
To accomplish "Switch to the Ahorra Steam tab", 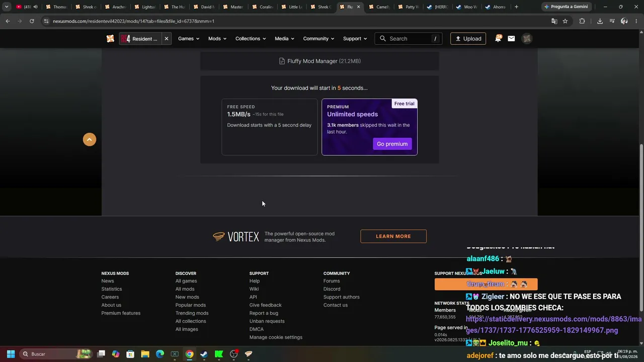I will [x=496, y=7].
